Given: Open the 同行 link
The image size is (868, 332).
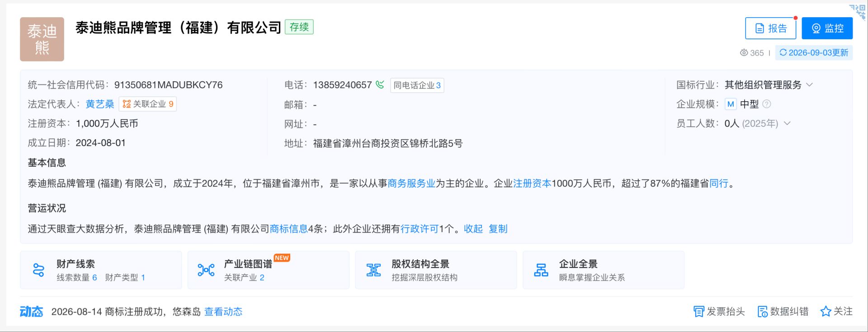Looking at the screenshot, I should (x=719, y=183).
